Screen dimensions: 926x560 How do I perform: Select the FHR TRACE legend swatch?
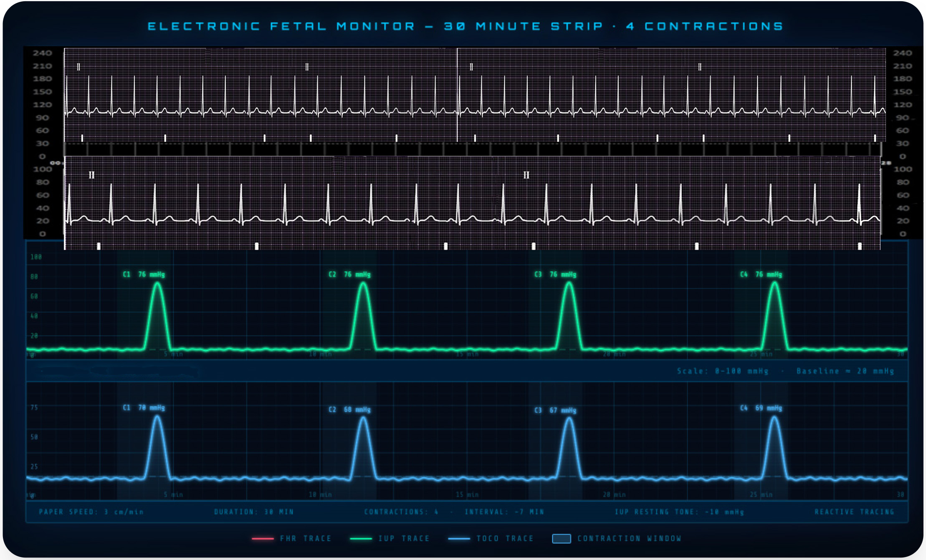tap(263, 538)
